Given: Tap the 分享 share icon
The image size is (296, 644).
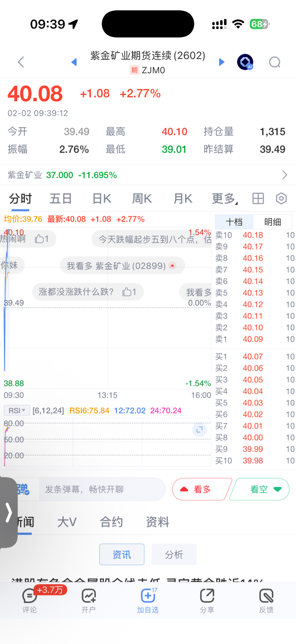Looking at the screenshot, I should click(207, 601).
